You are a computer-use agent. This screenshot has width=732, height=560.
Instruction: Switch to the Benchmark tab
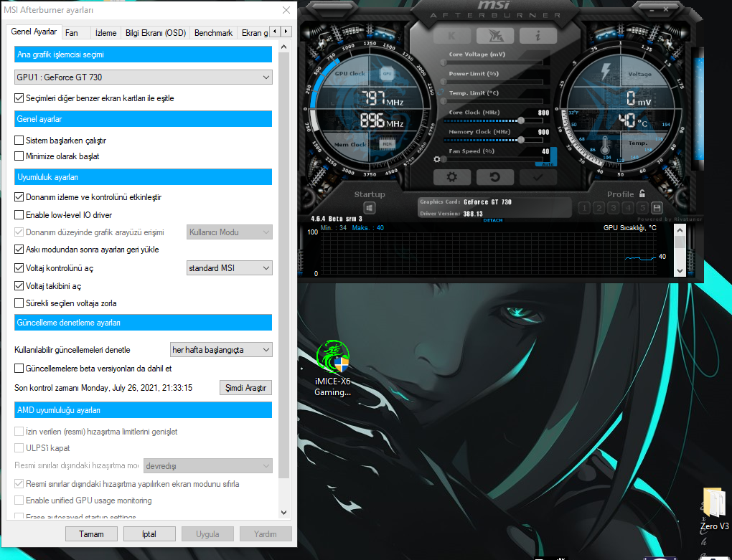[213, 33]
